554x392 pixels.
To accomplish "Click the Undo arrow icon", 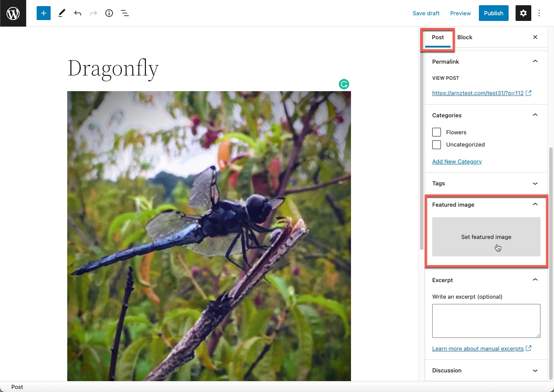I will pos(78,13).
